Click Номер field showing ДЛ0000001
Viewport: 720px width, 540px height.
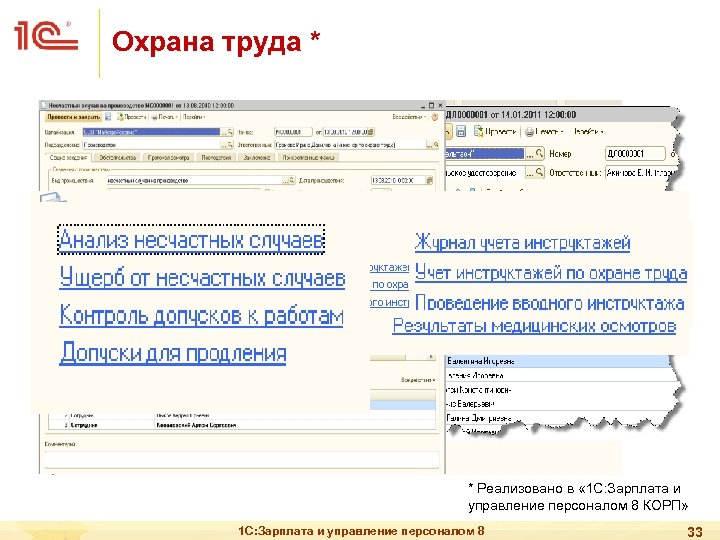coord(635,153)
